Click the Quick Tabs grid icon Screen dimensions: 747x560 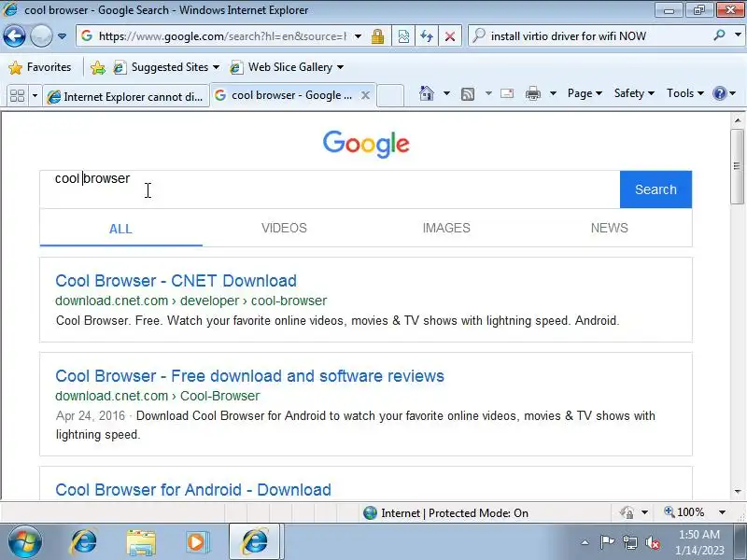coord(17,96)
